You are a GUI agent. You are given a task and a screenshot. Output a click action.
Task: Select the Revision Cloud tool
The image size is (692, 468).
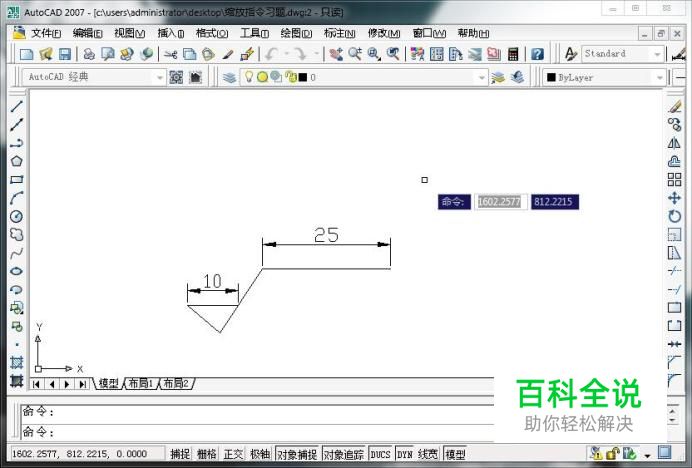pos(16,234)
